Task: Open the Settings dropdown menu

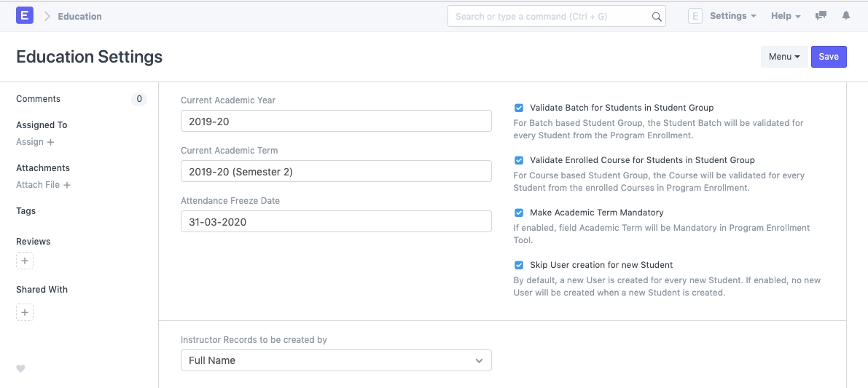Action: pos(732,16)
